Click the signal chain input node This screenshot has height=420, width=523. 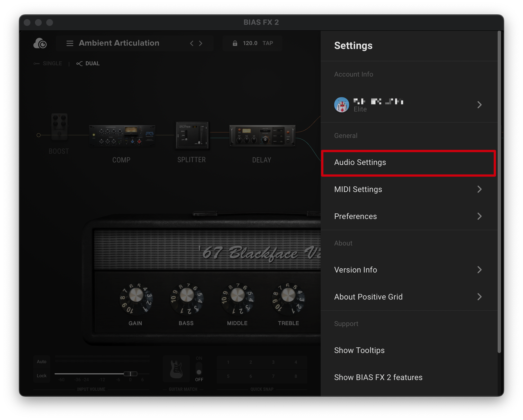(x=39, y=135)
